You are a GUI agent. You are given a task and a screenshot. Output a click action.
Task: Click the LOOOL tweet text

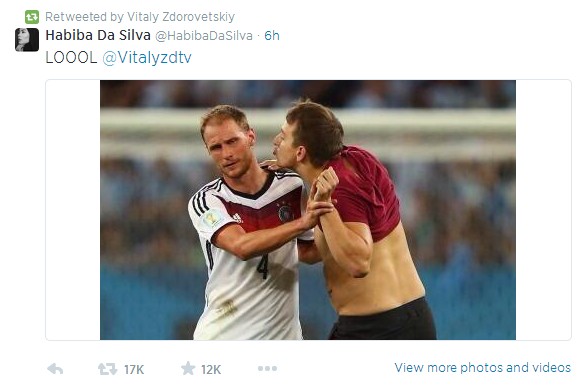click(71, 58)
